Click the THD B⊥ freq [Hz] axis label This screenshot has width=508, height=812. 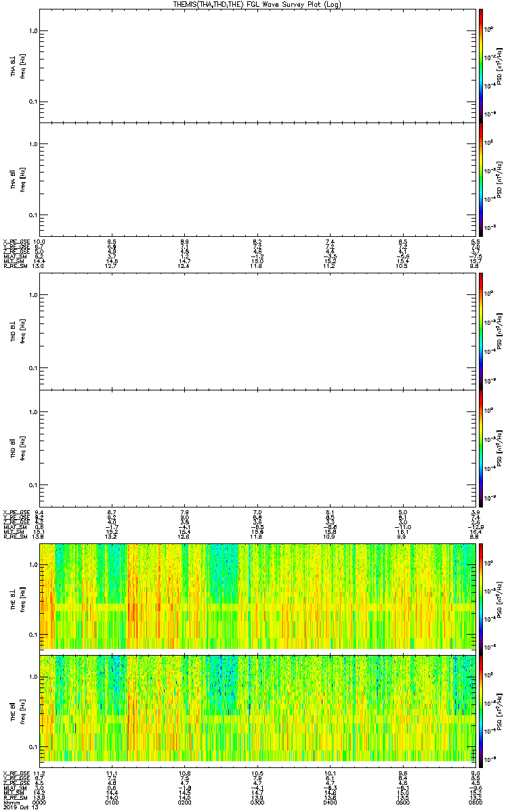(x=23, y=332)
